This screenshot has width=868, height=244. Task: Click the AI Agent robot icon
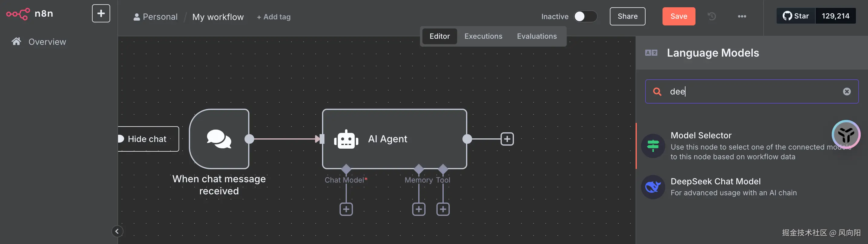346,139
